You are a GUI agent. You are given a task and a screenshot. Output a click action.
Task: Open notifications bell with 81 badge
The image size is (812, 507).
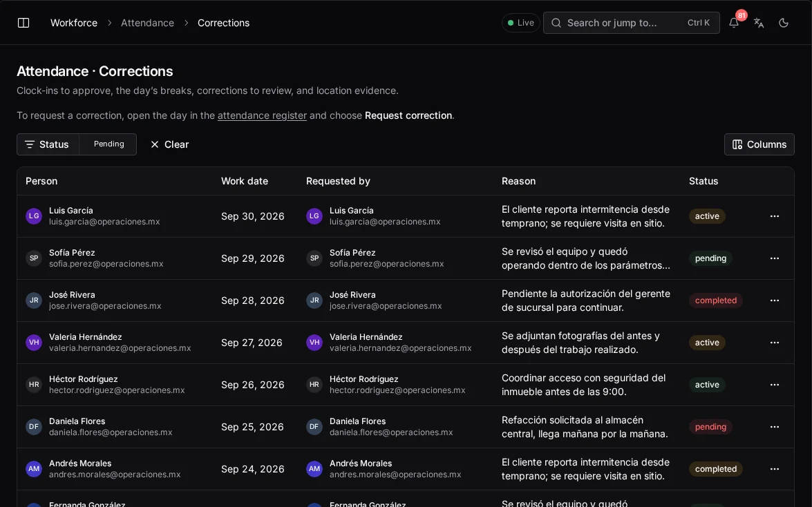[734, 23]
